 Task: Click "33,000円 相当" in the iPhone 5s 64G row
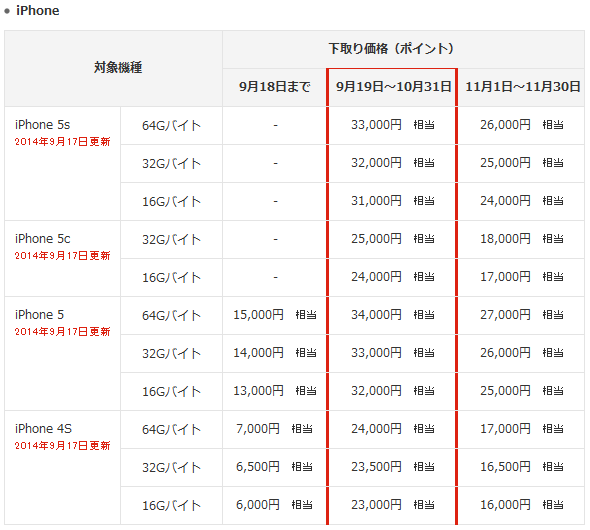pos(393,125)
